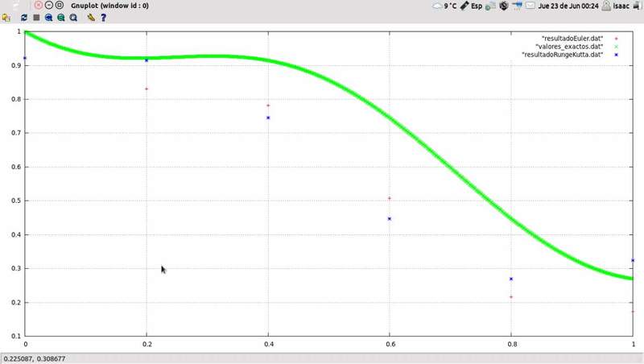Screen dimensions: 644x364
Task: Click the y-axis label 0.1
Action: (x=15, y=337)
